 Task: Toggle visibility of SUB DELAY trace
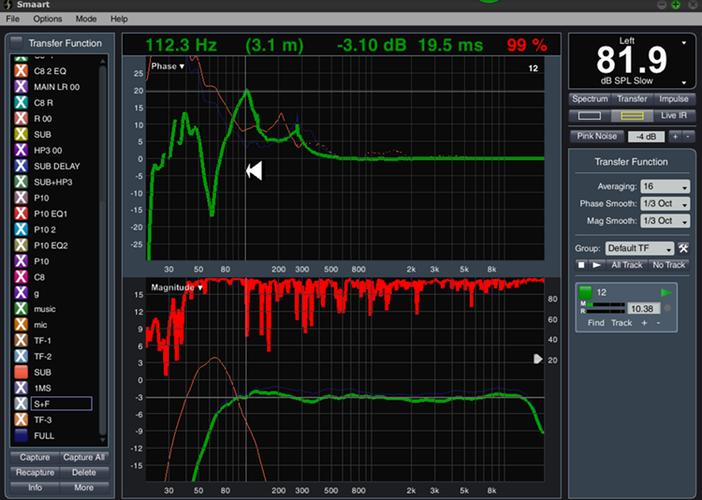point(21,166)
